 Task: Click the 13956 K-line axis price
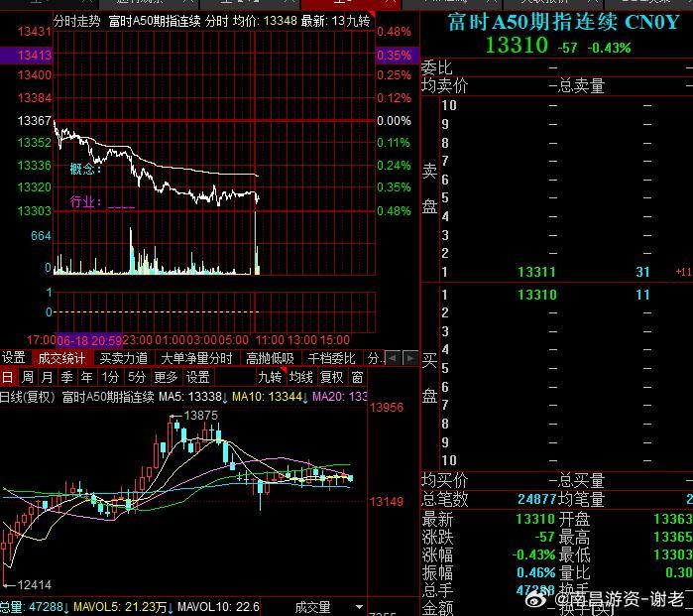pyautogui.click(x=387, y=408)
